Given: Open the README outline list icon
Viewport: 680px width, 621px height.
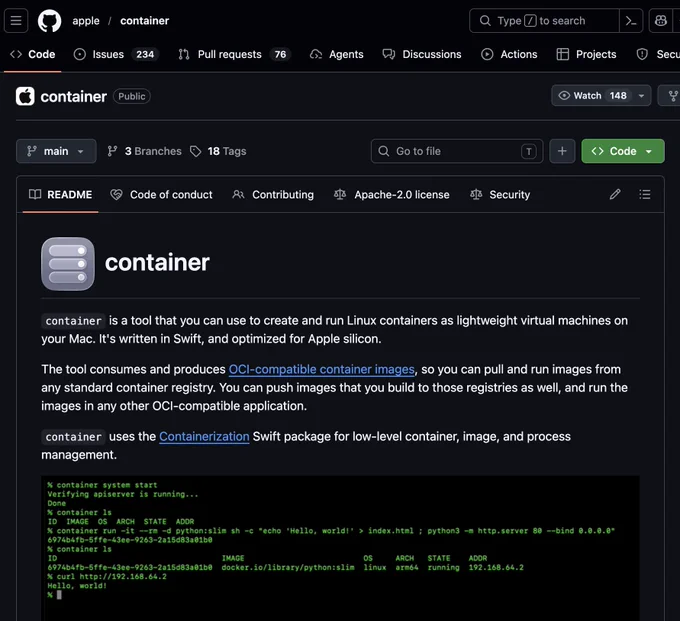Looking at the screenshot, I should tap(644, 194).
